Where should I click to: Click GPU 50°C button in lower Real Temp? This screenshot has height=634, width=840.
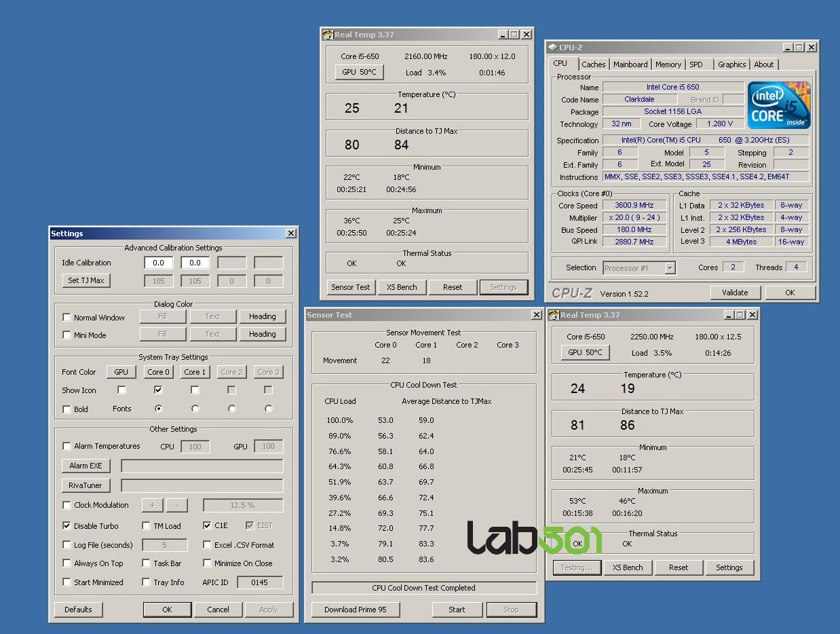click(x=585, y=352)
